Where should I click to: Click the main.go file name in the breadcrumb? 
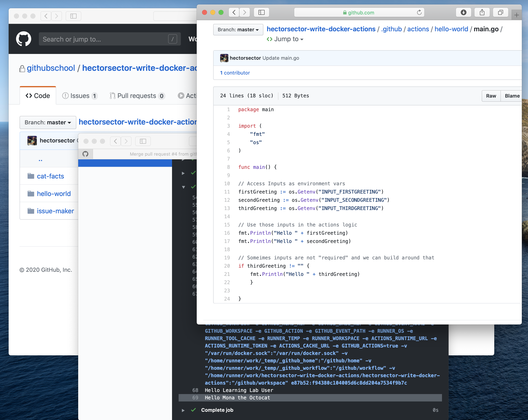pos(486,29)
